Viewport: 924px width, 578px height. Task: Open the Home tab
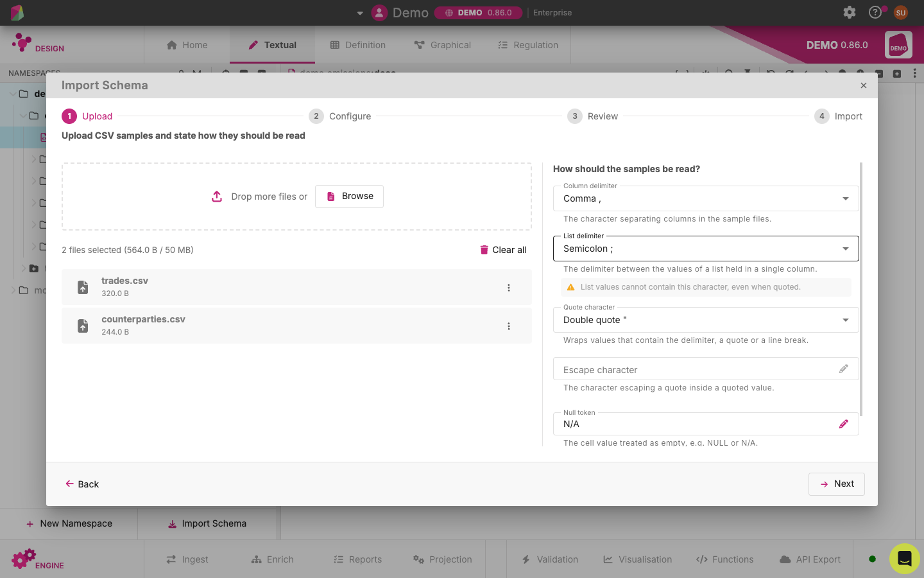(x=187, y=45)
